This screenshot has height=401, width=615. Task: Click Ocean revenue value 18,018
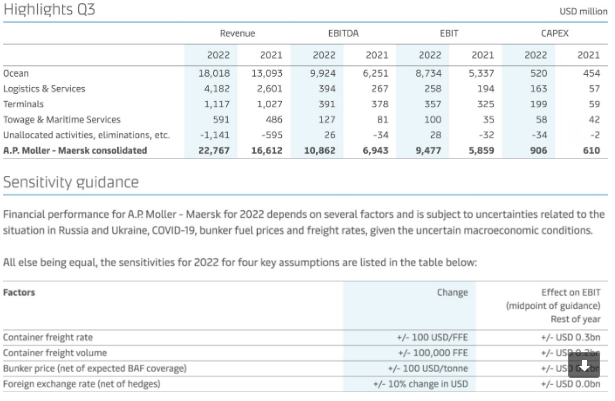pyautogui.click(x=214, y=73)
